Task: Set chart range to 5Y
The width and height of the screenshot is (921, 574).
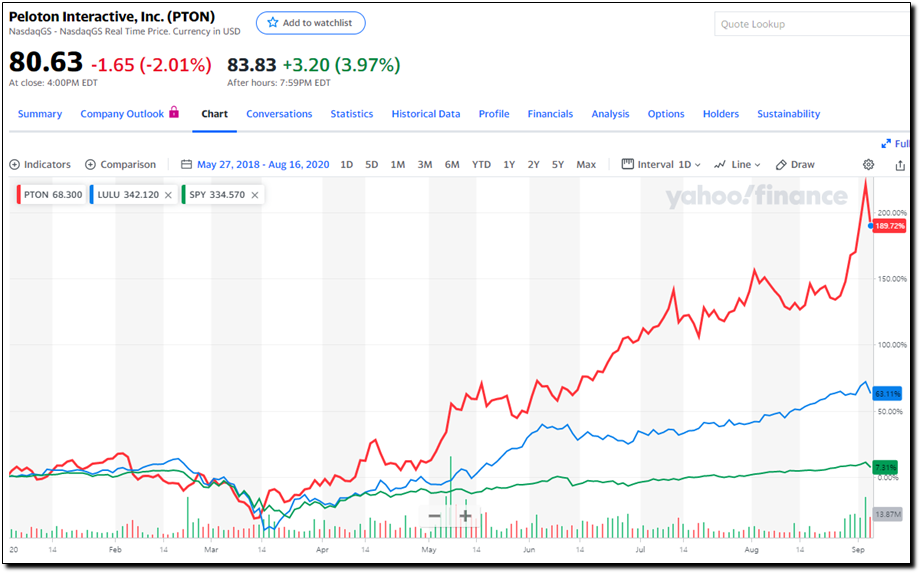Action: pos(557,165)
